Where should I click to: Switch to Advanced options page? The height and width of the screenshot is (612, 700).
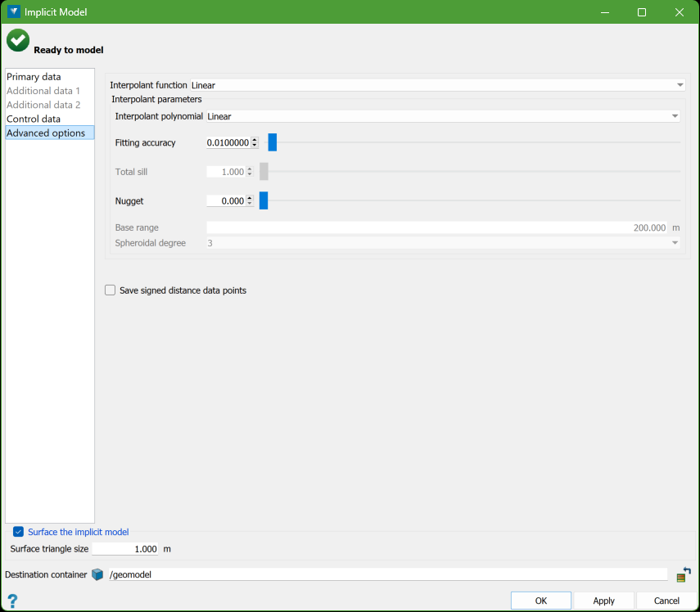coord(46,133)
